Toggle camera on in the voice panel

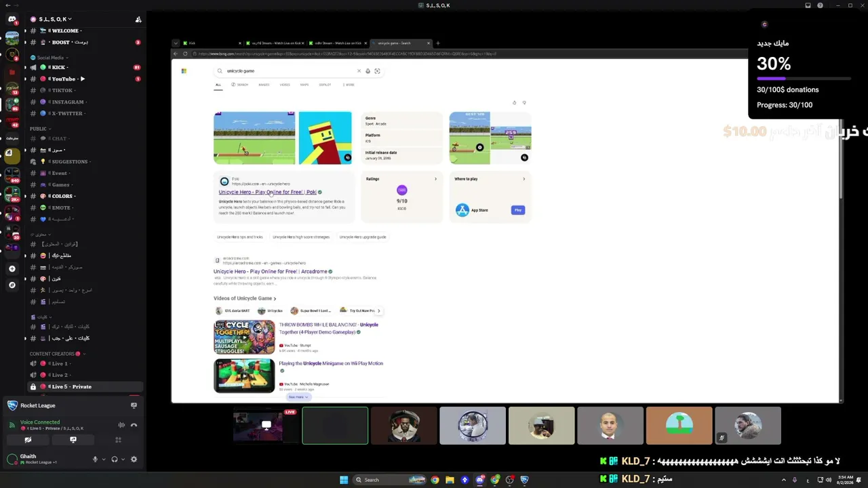(28, 440)
